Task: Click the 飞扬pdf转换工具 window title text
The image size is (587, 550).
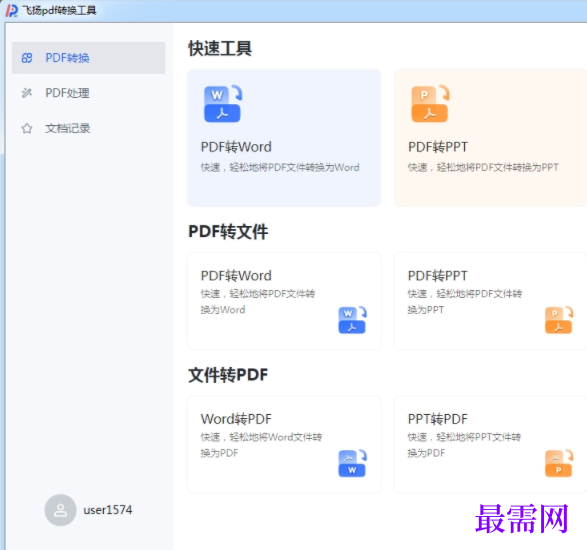Action: (x=59, y=10)
